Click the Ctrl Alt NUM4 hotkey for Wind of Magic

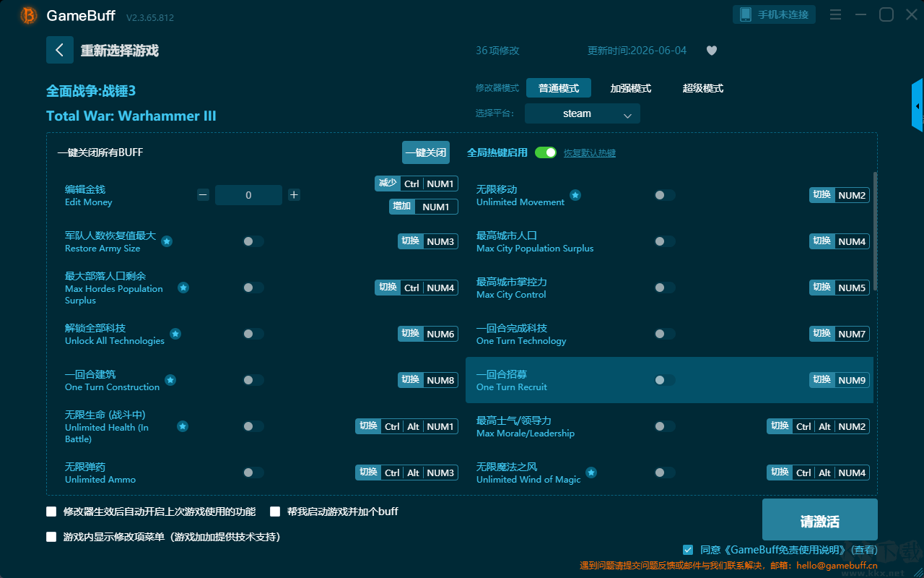point(818,473)
